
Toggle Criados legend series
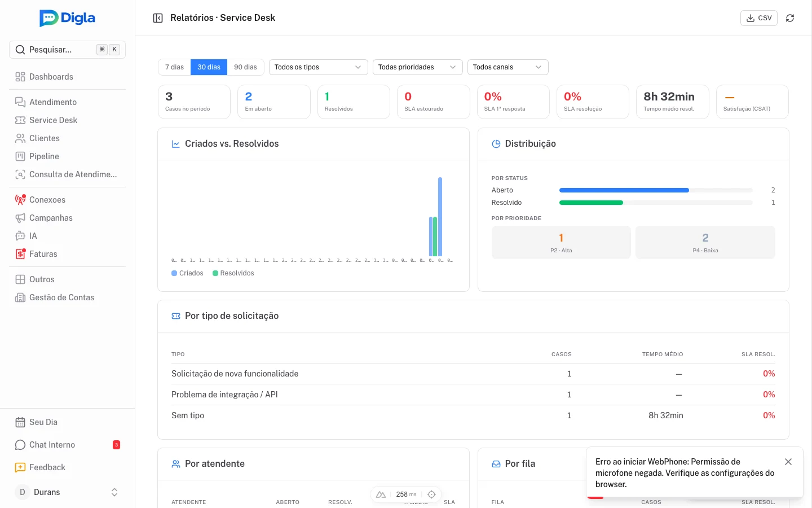click(x=187, y=273)
